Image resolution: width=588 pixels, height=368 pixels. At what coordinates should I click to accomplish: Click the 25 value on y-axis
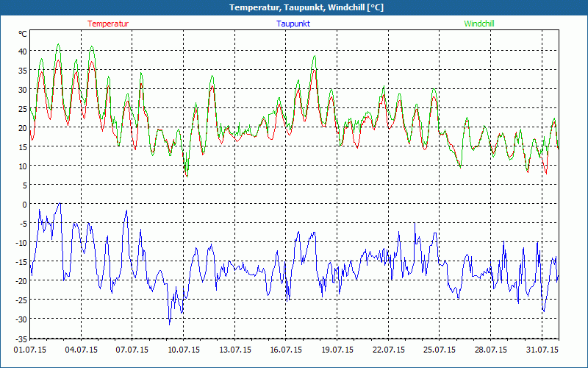23,108
